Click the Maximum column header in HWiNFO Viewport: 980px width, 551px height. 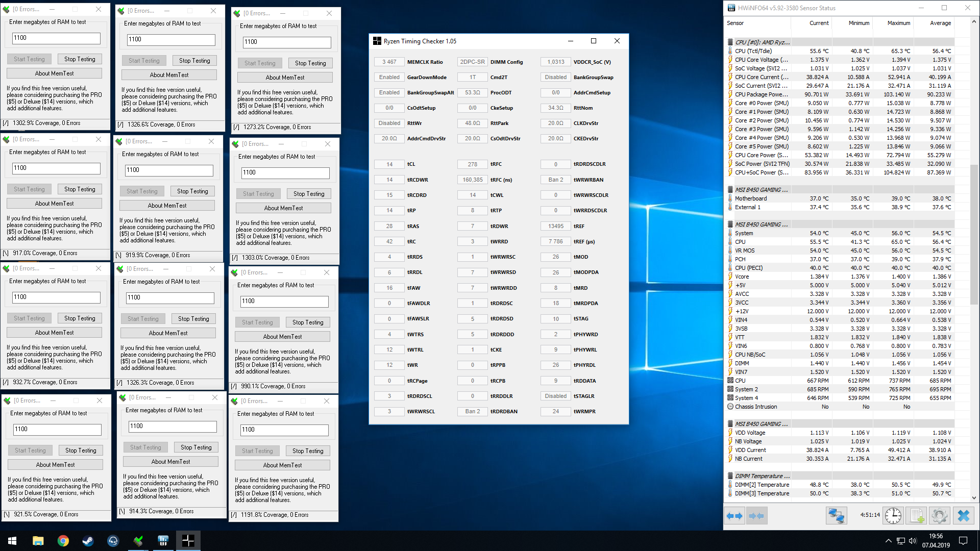(x=898, y=23)
